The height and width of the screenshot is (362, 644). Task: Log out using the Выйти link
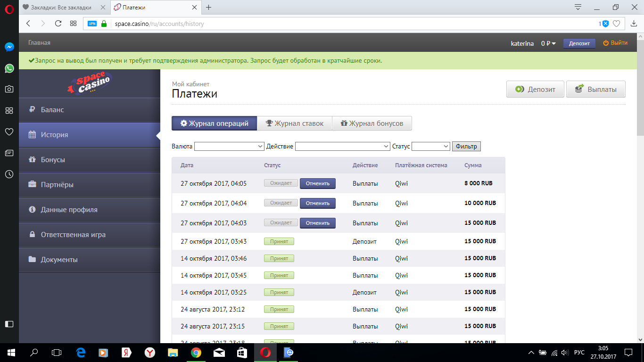pos(615,43)
